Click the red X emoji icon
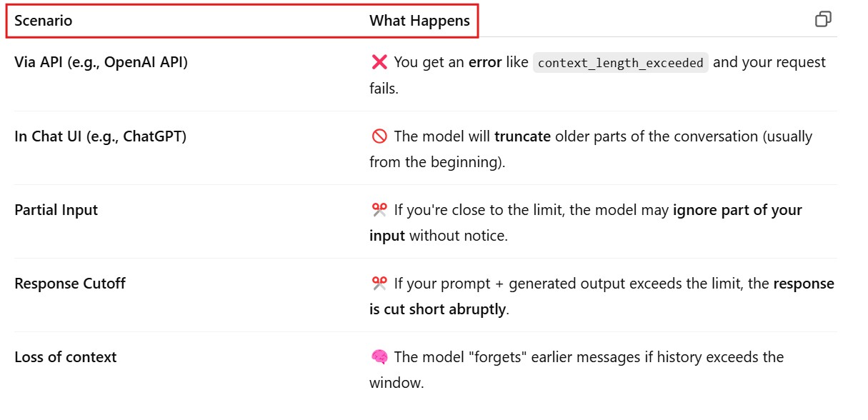Image resolution: width=868 pixels, height=420 pixels. point(379,63)
